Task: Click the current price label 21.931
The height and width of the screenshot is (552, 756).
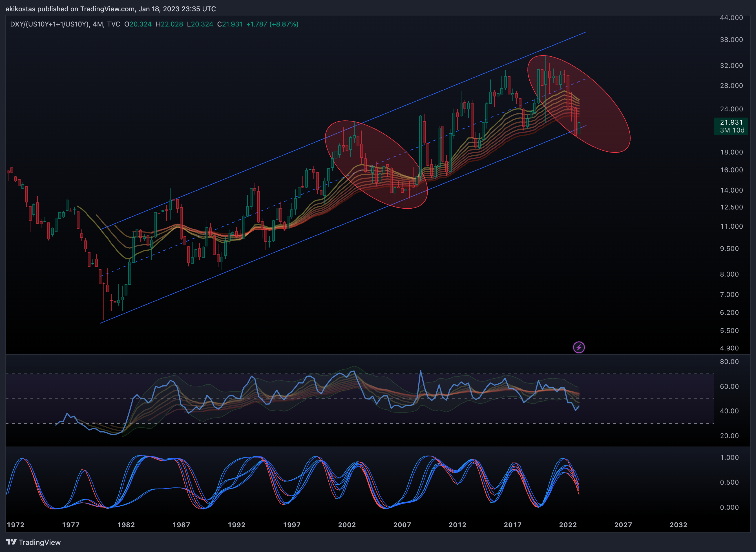Action: (x=731, y=122)
